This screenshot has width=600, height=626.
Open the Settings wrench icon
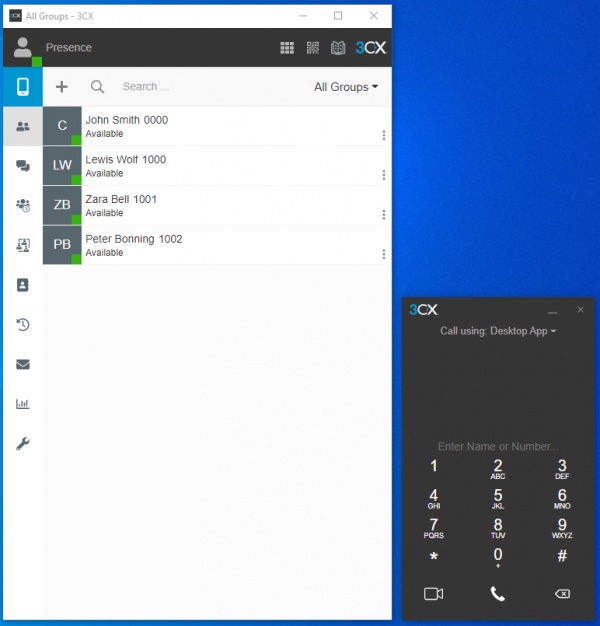[22, 443]
